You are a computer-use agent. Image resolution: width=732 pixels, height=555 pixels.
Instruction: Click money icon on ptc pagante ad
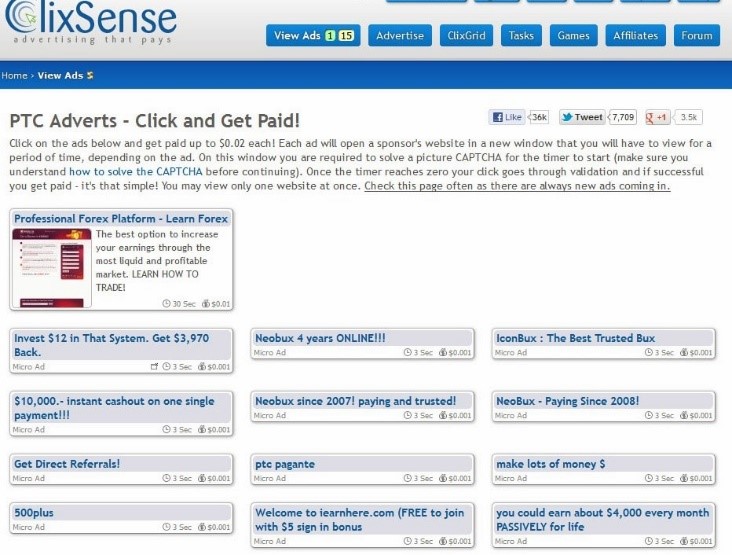[443, 478]
